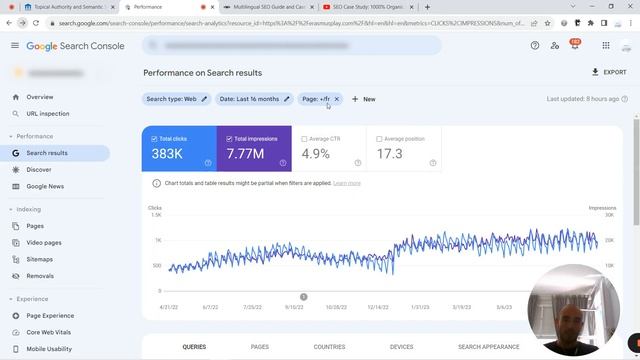640x360 pixels.
Task: Open Search results in the sidebar
Action: click(55, 153)
